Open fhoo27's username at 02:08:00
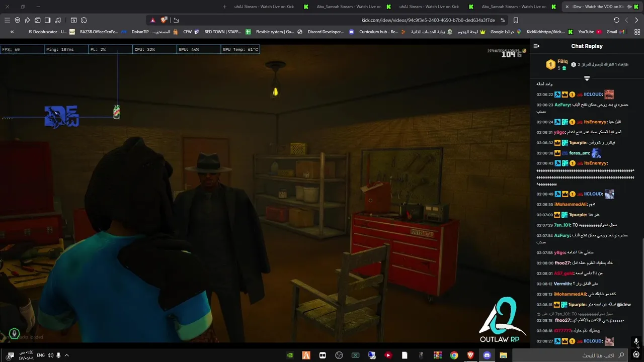Viewport: 644px width, 362px height. point(562,263)
